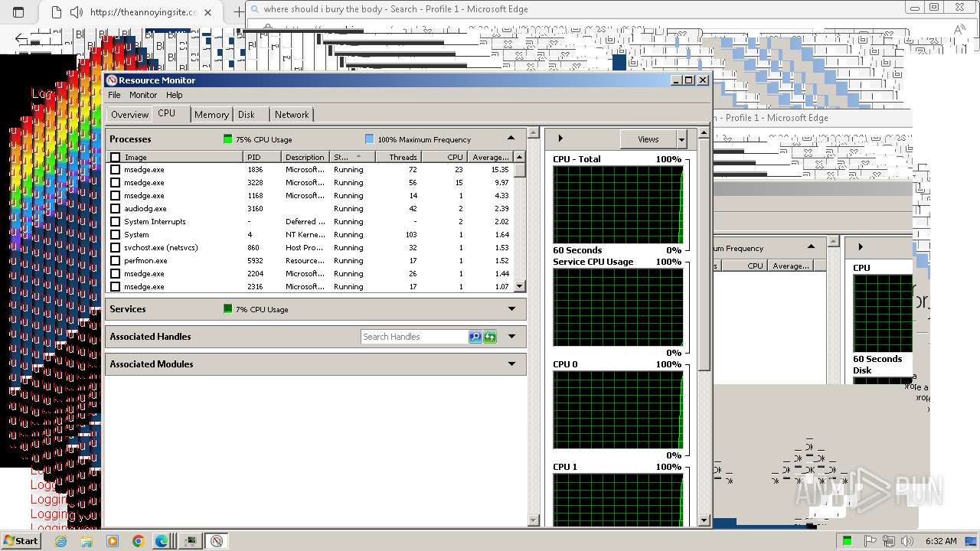Select the theannoyingsite.com Edge tab
The image size is (980, 551).
coord(135,12)
